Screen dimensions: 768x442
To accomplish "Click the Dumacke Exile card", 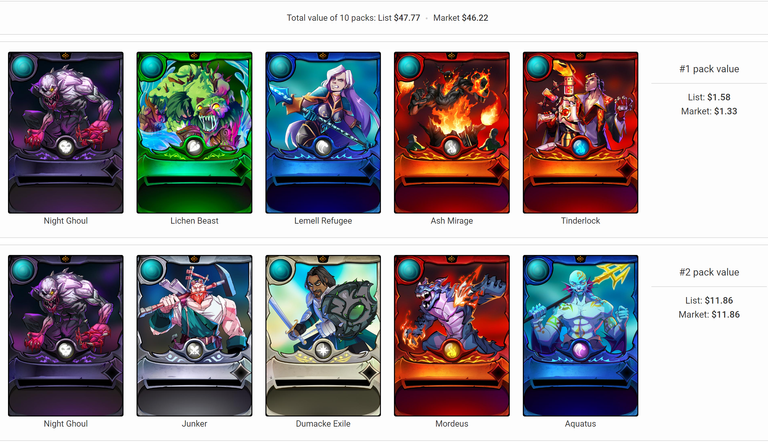I will tap(323, 336).
